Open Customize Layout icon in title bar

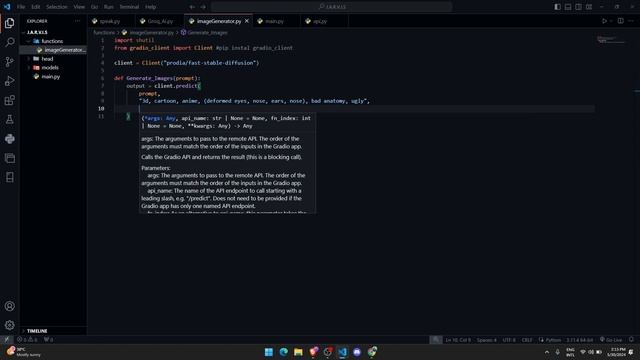[589, 7]
